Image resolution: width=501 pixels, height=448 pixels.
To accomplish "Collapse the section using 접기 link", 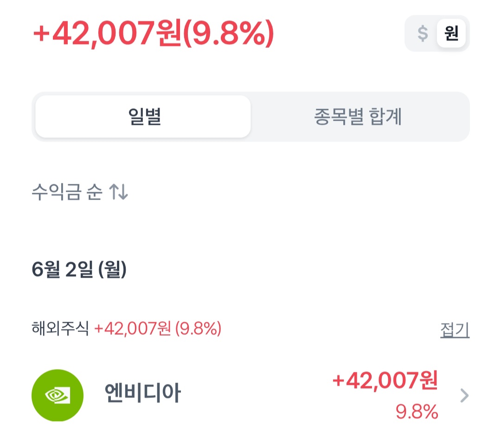I will click(455, 330).
